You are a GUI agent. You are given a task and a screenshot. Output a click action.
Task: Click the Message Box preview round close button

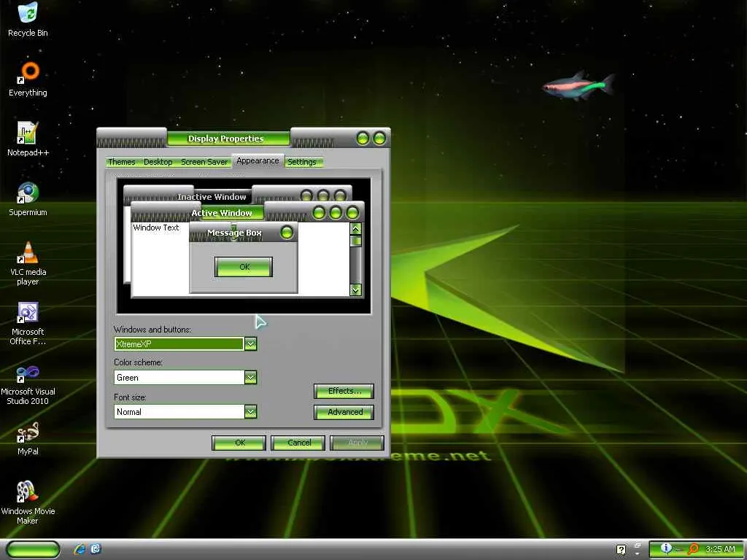287,233
